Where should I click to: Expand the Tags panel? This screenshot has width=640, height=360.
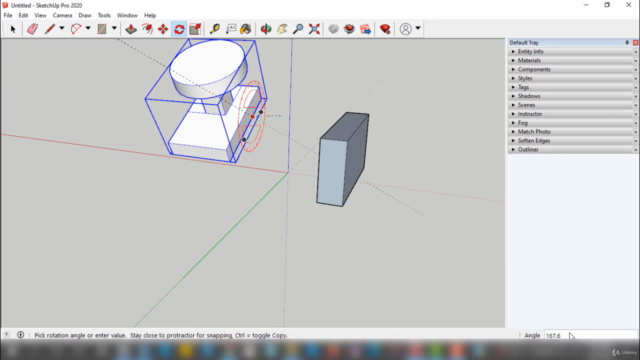(573, 87)
